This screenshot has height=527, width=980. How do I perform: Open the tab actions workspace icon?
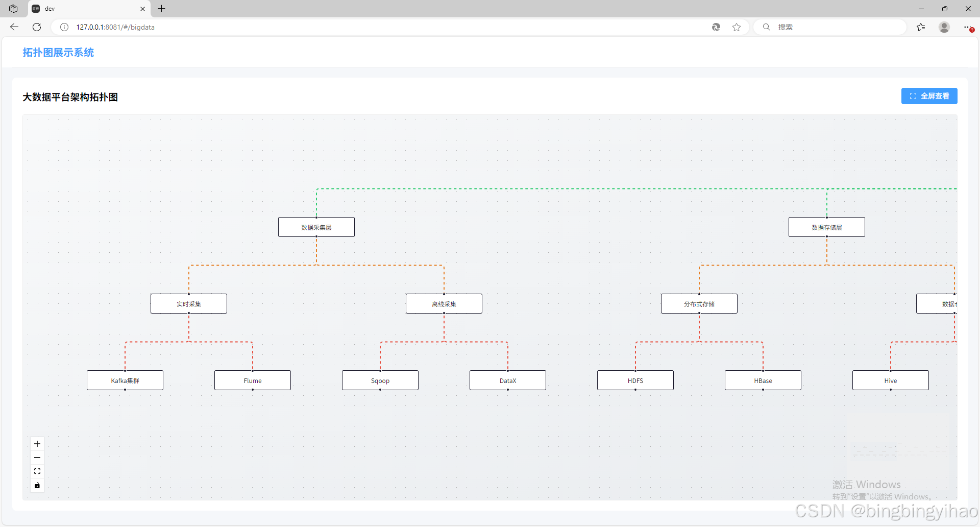13,9
